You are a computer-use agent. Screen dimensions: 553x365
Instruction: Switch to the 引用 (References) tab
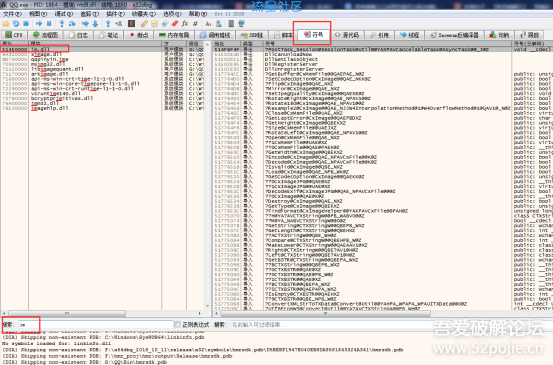pos(379,35)
